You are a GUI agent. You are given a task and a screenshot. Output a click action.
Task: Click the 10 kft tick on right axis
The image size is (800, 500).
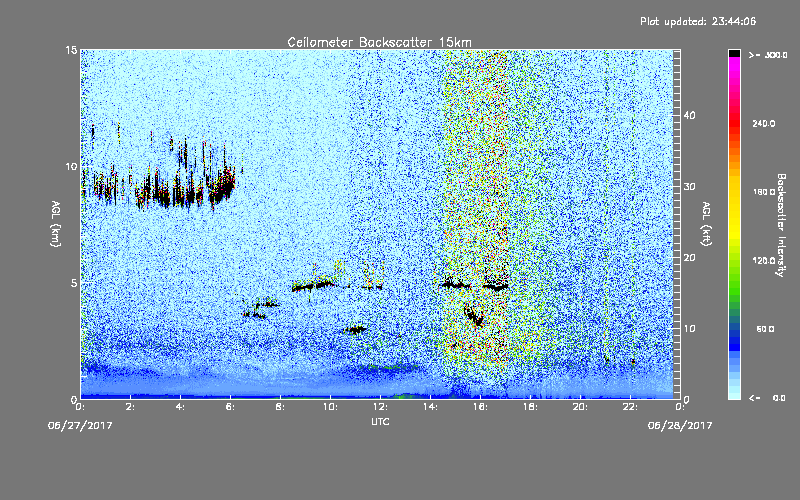[689, 328]
